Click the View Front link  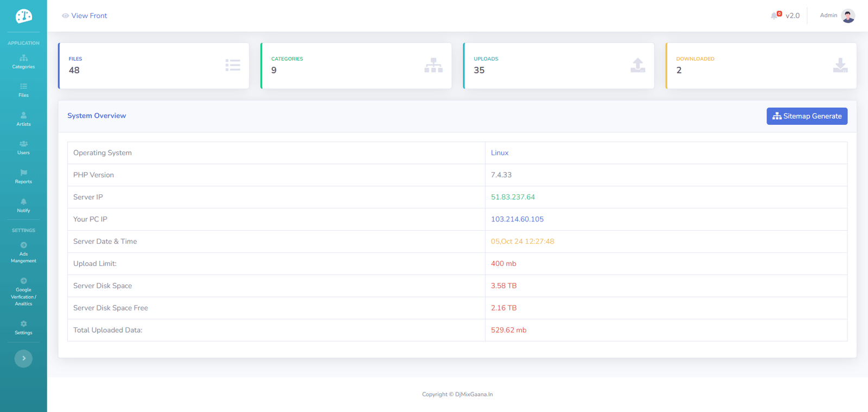click(85, 16)
